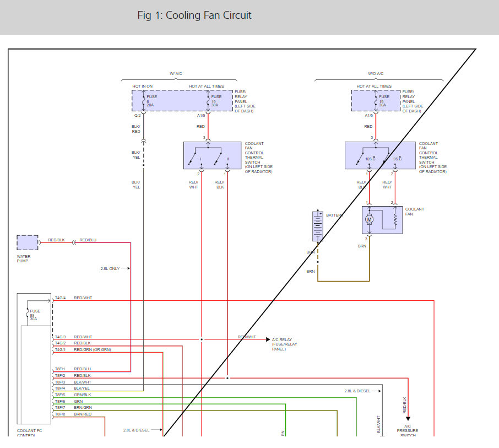Select the "GRN/BLK" wire label
Screen dimensions: 499x448
click(83, 395)
